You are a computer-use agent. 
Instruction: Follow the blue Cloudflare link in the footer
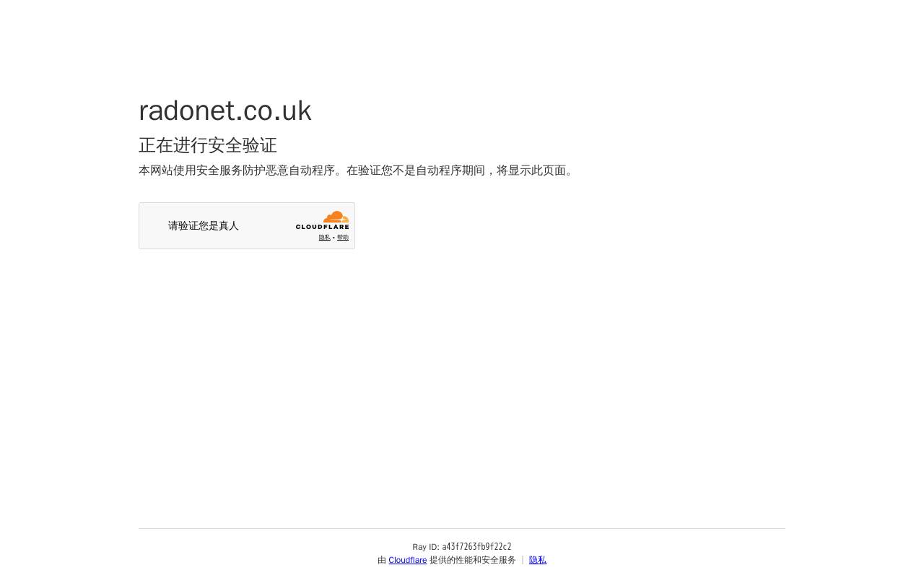pos(408,560)
